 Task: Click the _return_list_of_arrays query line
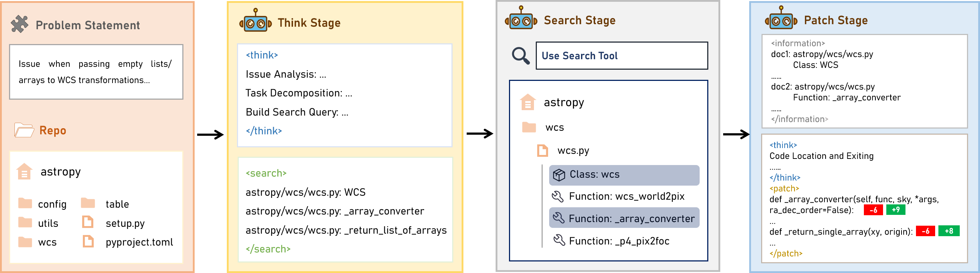[346, 230]
